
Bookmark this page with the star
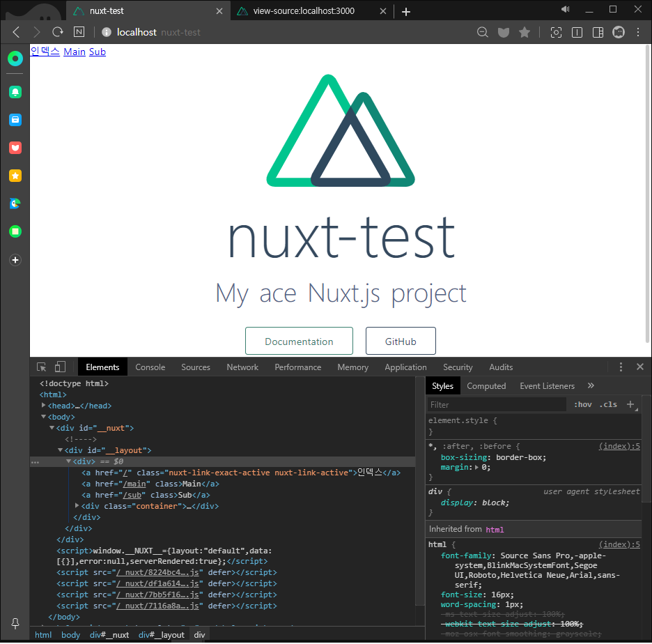pos(525,32)
